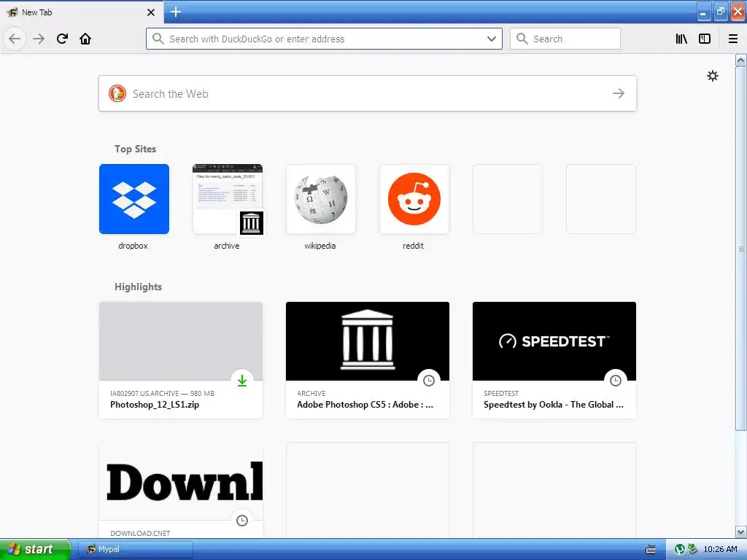Click the Top Sites heading
The width and height of the screenshot is (747, 560).
[135, 149]
